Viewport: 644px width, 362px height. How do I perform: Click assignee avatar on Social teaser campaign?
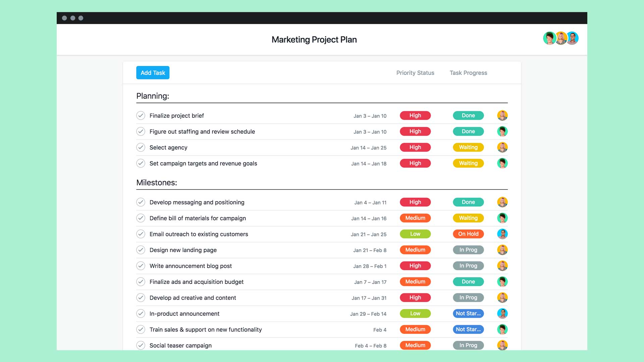pyautogui.click(x=502, y=345)
